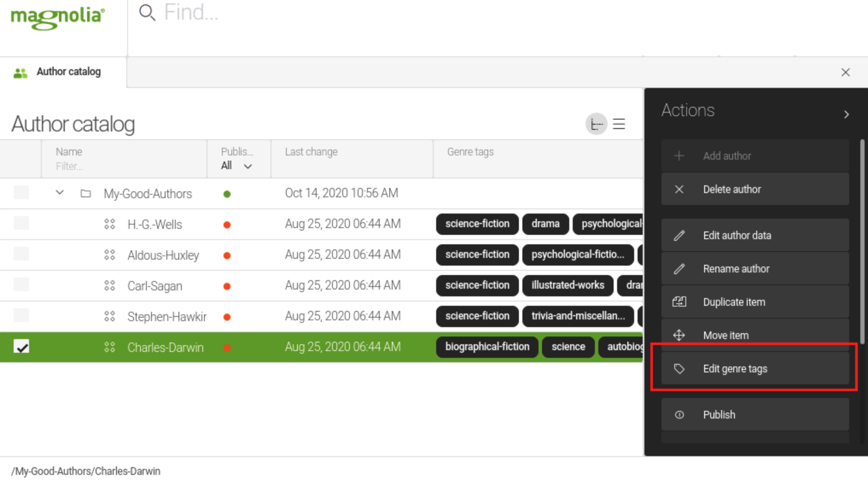Toggle the H.-G.-Wells row checkbox
The width and height of the screenshot is (868, 486).
click(x=21, y=224)
